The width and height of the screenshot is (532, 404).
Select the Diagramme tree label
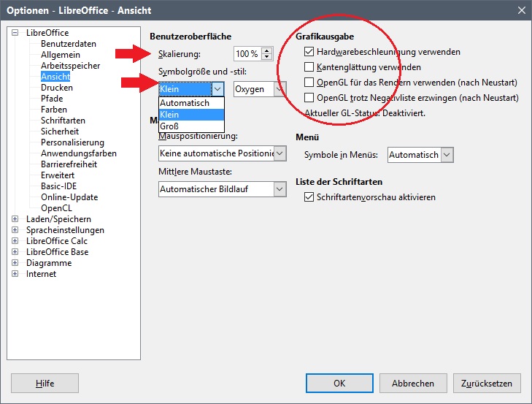coord(49,263)
